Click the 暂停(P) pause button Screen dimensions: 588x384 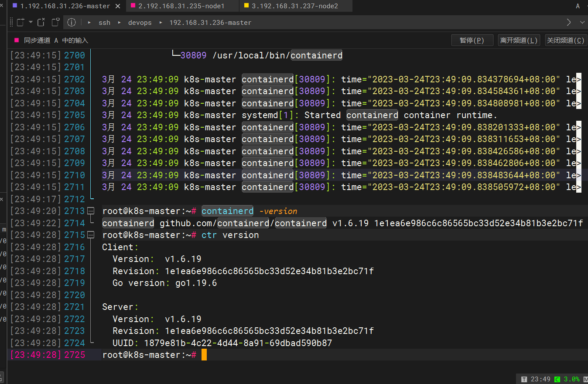(472, 40)
